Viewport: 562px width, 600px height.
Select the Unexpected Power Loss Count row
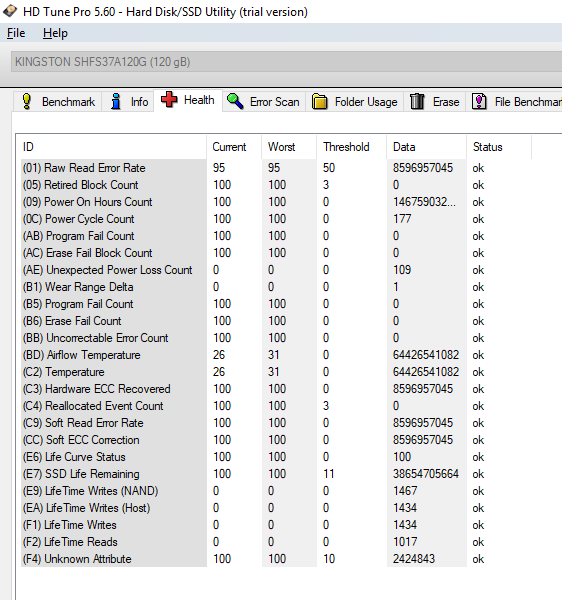[252, 270]
